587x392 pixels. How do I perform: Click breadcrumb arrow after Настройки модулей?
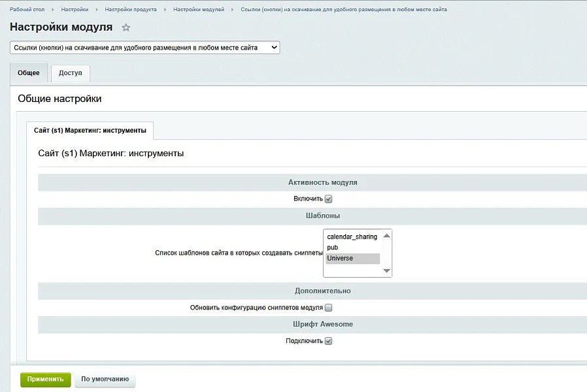tap(232, 9)
